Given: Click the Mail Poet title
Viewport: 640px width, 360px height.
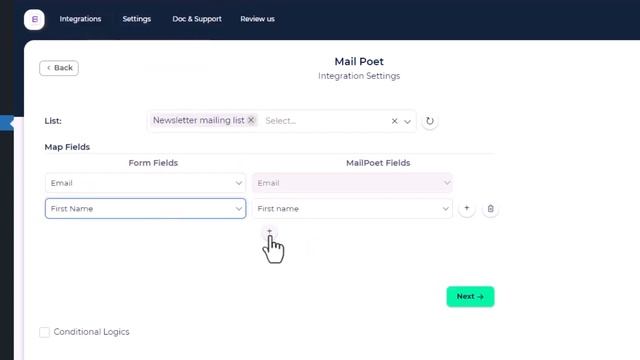Looking at the screenshot, I should pyautogui.click(x=359, y=62).
